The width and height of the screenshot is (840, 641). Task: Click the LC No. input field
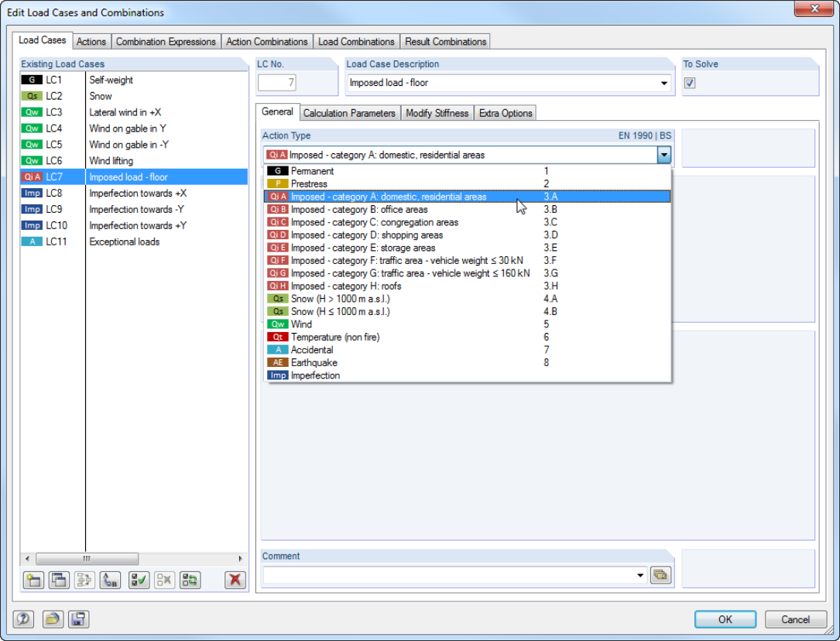pyautogui.click(x=277, y=83)
